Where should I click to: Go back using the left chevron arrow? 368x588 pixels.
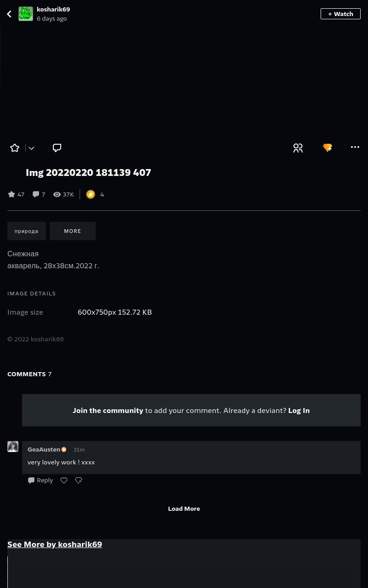(x=9, y=14)
